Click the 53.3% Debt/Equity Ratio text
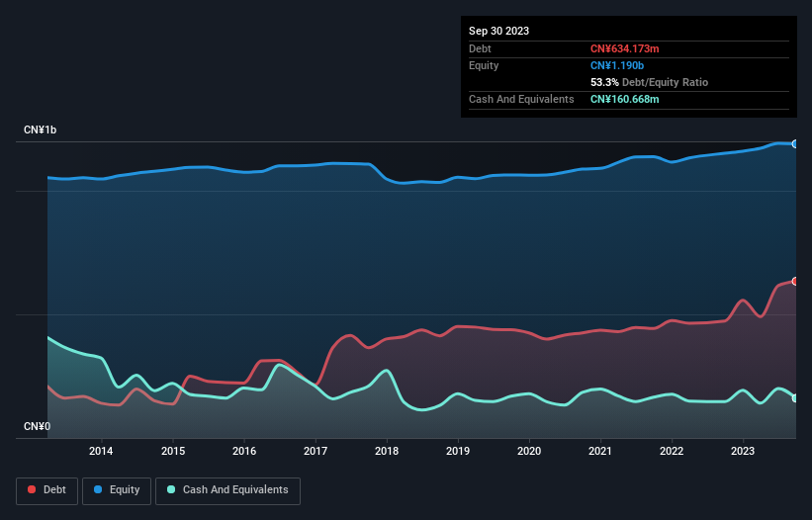Image resolution: width=812 pixels, height=520 pixels. [649, 82]
